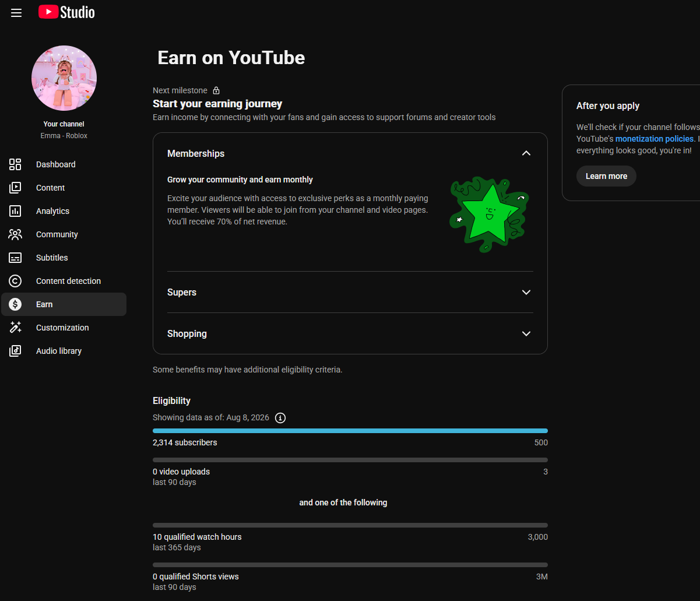
Task: Click the '0 qualified Shorts views' text
Action: click(x=196, y=577)
